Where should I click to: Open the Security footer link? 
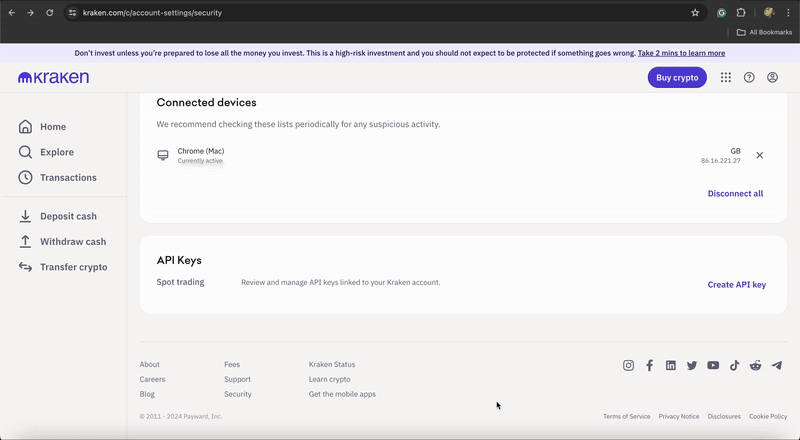(x=238, y=394)
